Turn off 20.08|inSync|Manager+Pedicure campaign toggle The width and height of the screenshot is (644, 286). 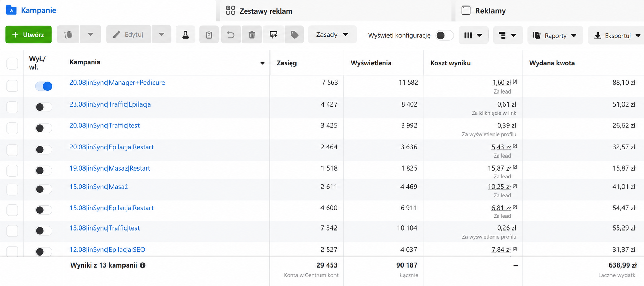pos(44,86)
